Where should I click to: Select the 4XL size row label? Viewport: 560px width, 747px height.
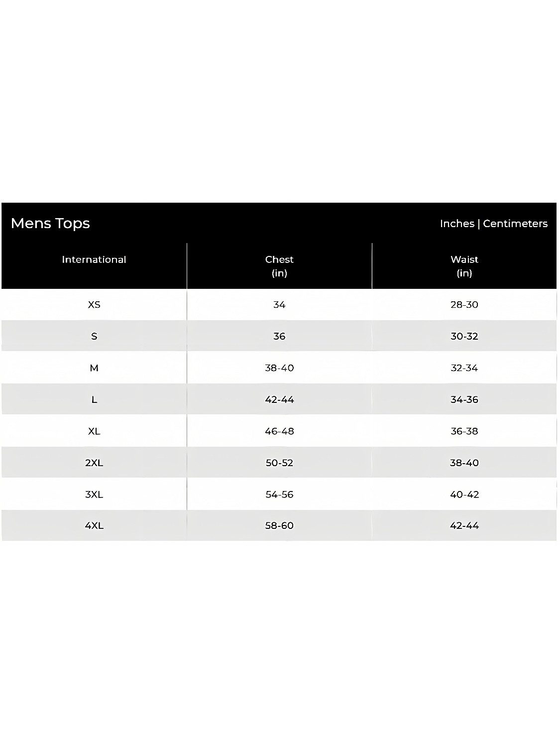tap(94, 525)
